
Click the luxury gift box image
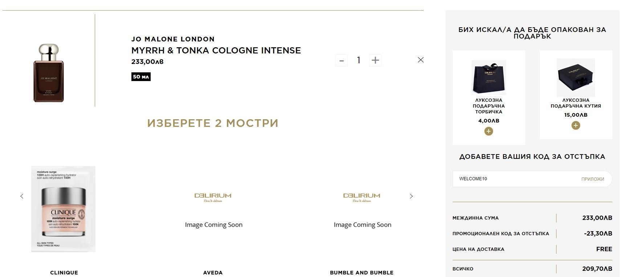pos(575,77)
